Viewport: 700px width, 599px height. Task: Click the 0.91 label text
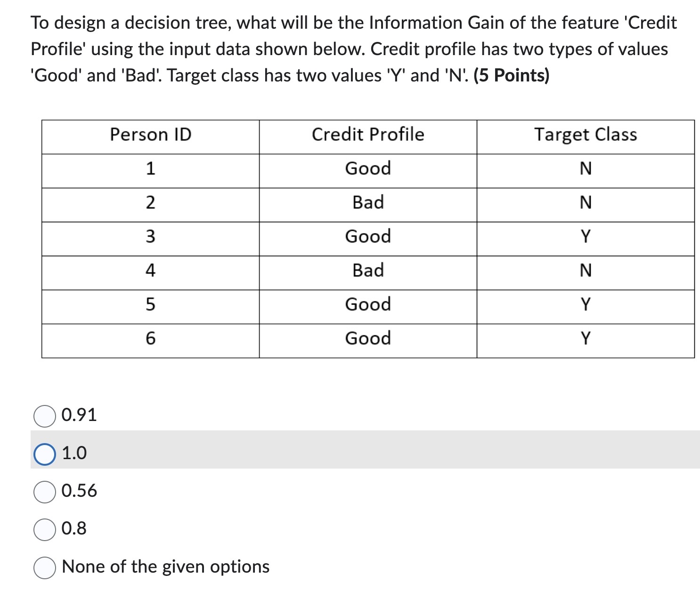pos(78,415)
